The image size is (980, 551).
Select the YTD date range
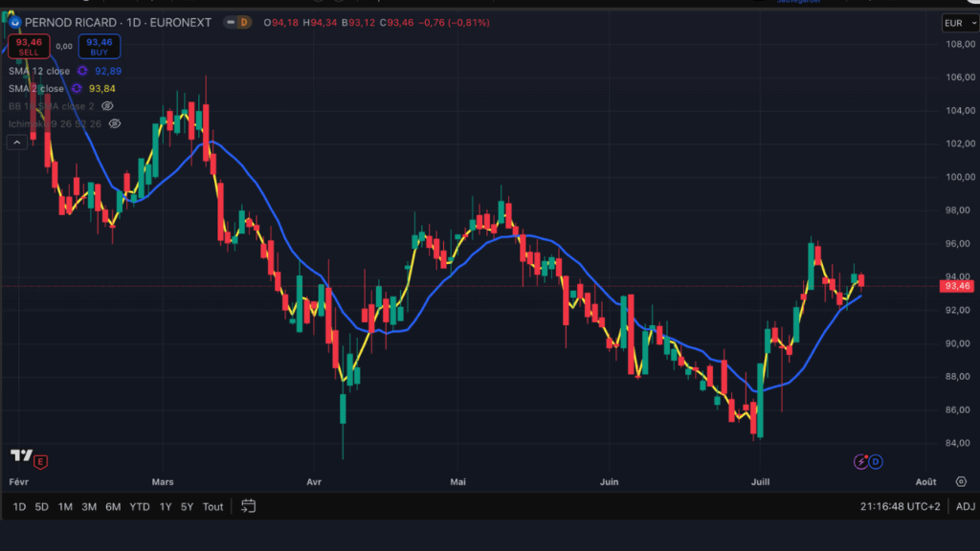click(140, 507)
